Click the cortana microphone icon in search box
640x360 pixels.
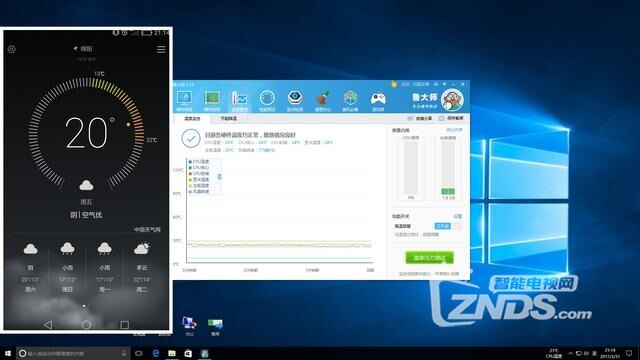point(124,353)
